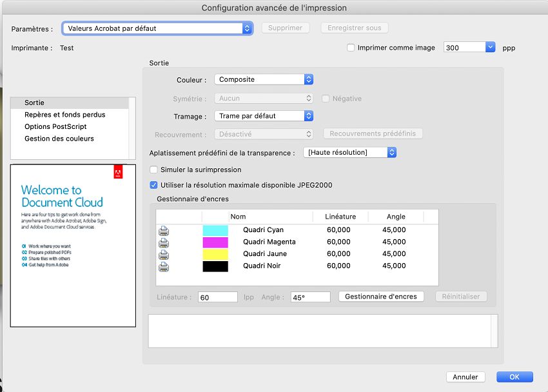Click the Annuler button
This screenshot has height=392, width=548.
465,377
